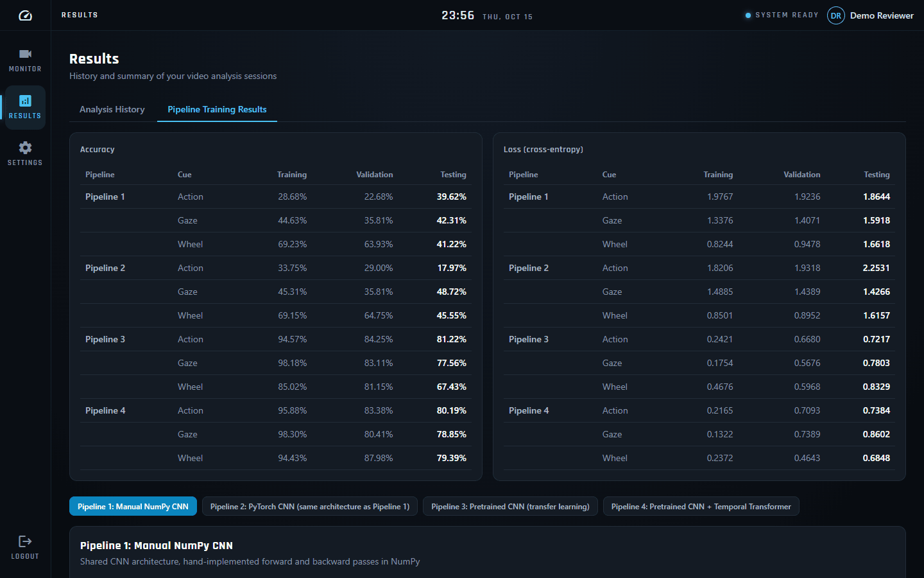Click the Loss (cross-entropy) table title
The image size is (924, 578).
click(543, 149)
